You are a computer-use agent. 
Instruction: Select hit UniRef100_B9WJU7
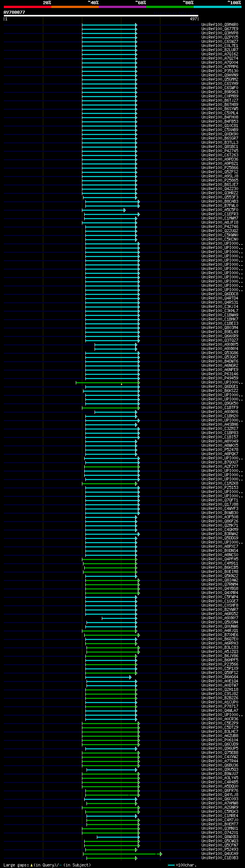tap(220, 774)
